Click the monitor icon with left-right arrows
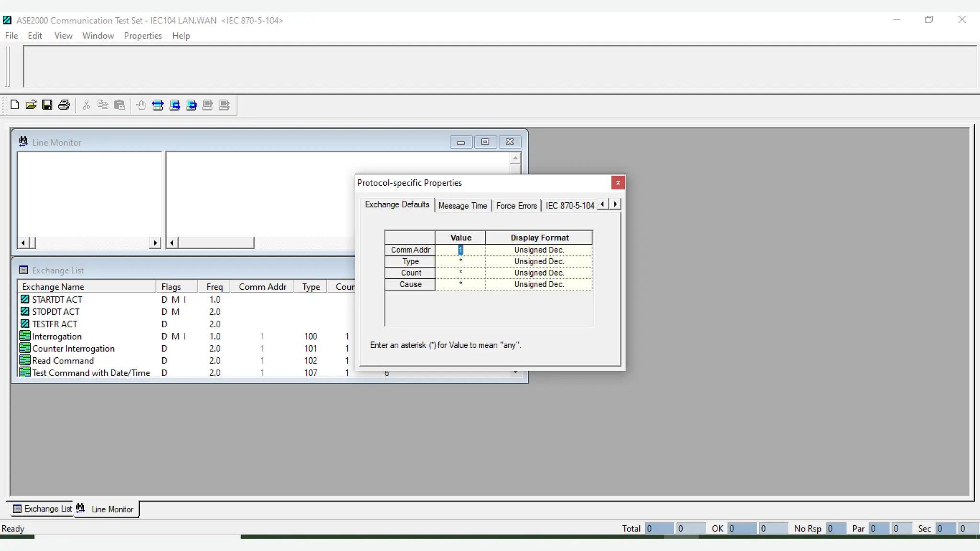Screen dimensions: 980x551 tap(157, 105)
